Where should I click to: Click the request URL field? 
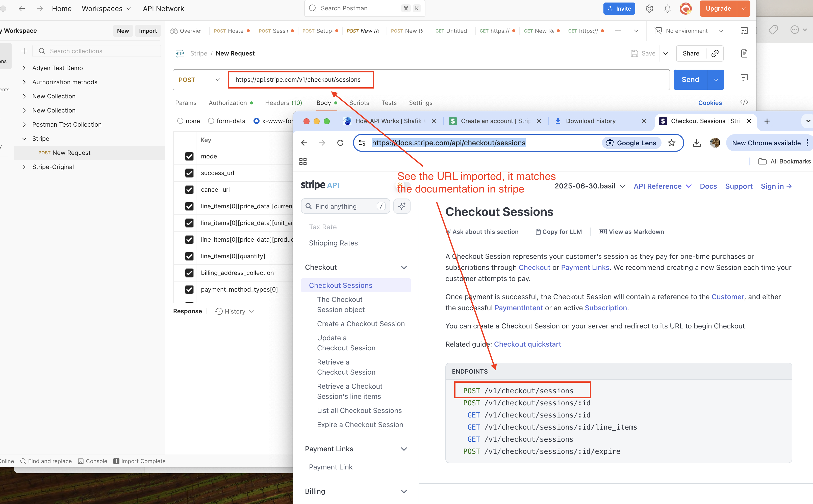[x=449, y=80]
